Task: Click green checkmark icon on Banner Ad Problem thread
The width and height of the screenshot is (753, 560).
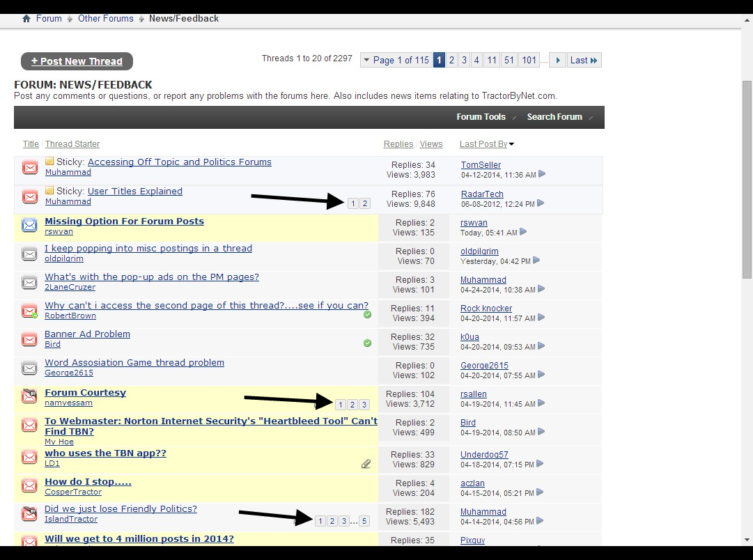Action: [x=367, y=343]
